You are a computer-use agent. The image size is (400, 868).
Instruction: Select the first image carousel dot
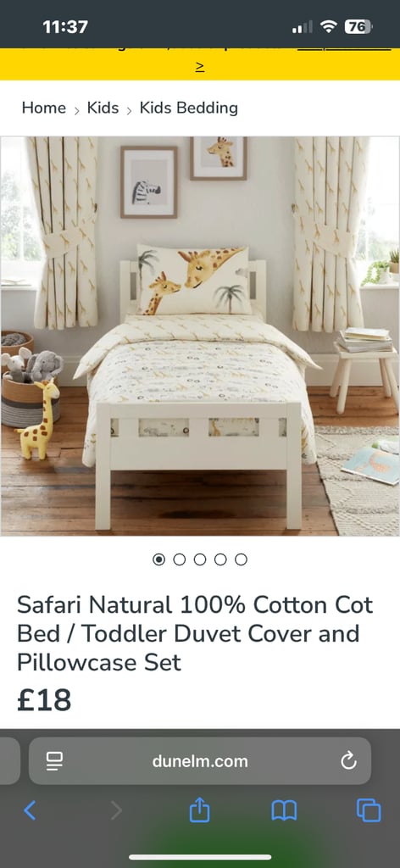(158, 559)
